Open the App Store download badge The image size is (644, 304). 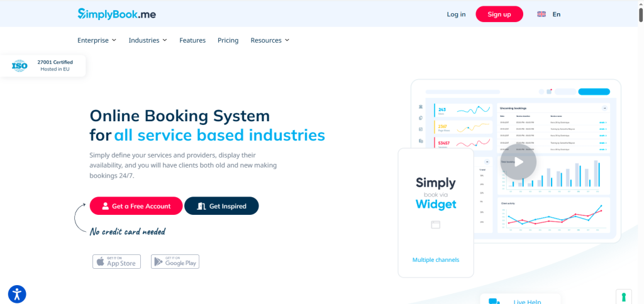click(116, 262)
